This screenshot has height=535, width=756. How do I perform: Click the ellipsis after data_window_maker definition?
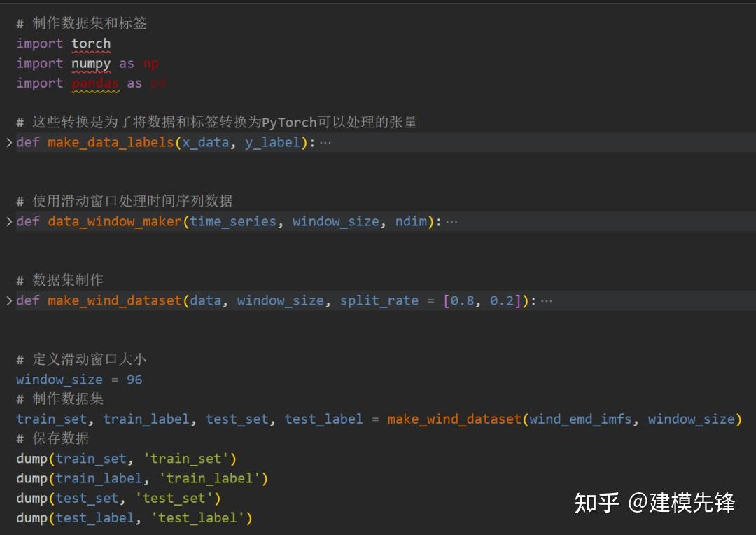click(x=451, y=221)
